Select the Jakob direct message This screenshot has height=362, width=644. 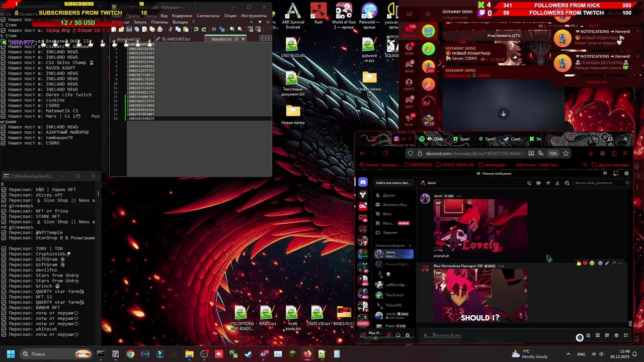tap(394, 315)
